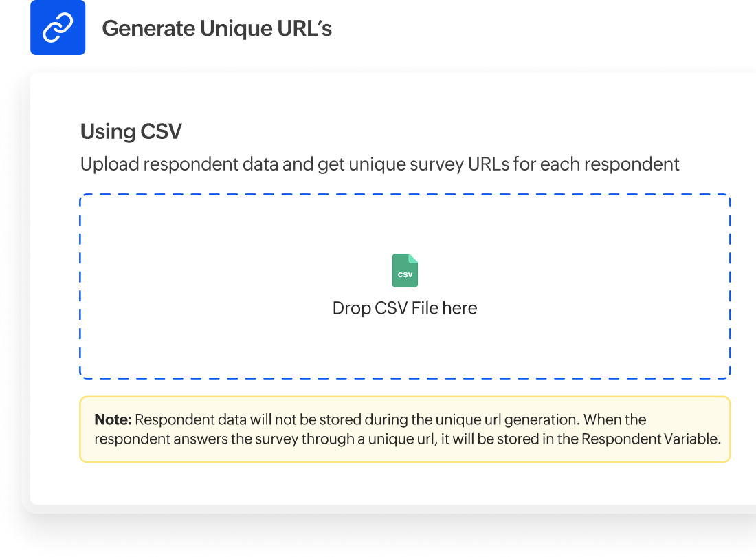
Task: Click the green CSV file icon
Action: pyautogui.click(x=405, y=270)
